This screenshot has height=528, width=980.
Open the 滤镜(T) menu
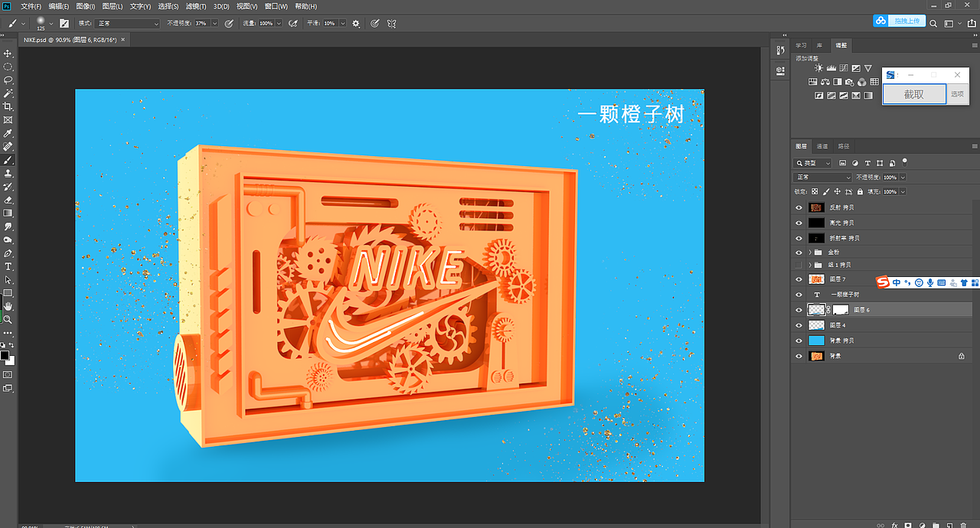[x=196, y=6]
